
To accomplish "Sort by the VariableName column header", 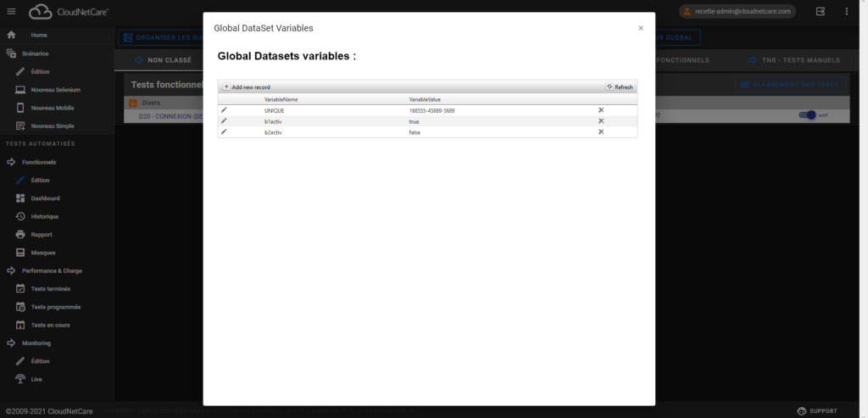I will coord(281,99).
